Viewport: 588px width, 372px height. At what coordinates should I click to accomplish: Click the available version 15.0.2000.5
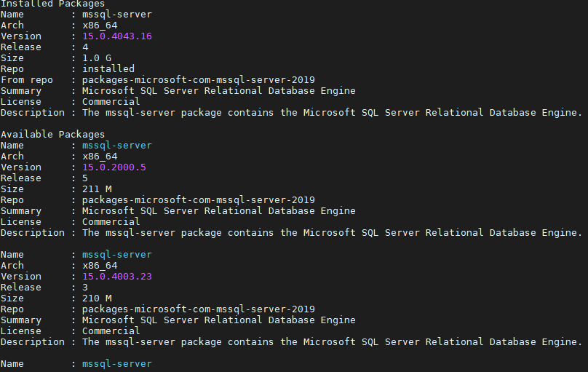pos(114,167)
